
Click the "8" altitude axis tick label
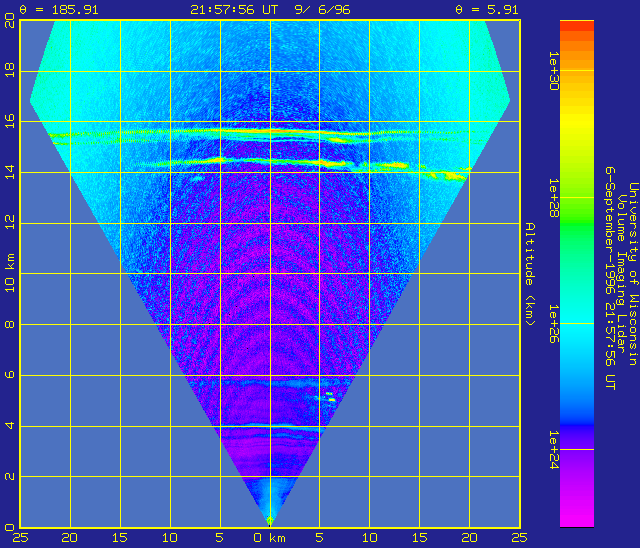click(x=10, y=324)
